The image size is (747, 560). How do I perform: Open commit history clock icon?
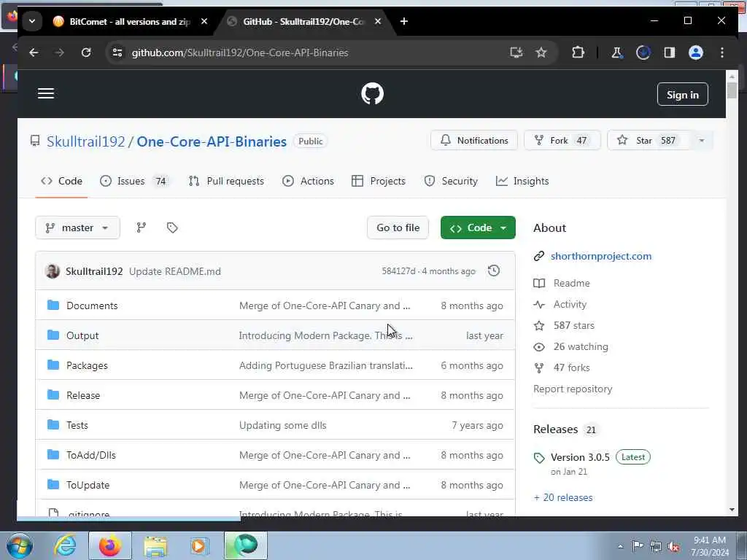[x=494, y=271]
